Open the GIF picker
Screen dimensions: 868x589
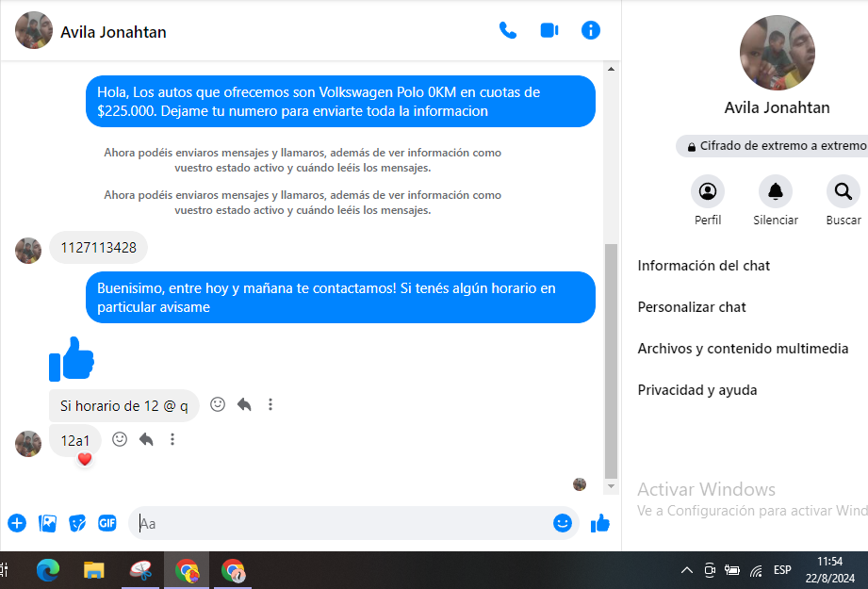pos(107,523)
